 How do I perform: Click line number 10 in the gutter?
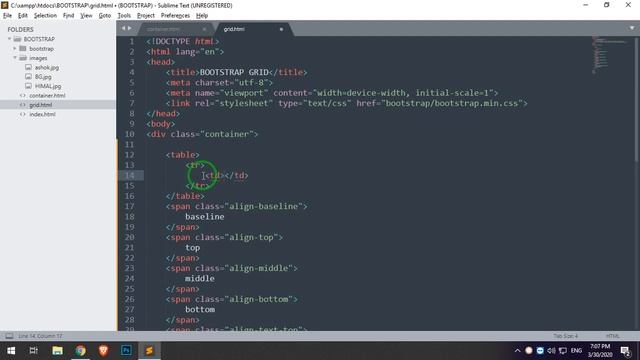tap(129, 134)
